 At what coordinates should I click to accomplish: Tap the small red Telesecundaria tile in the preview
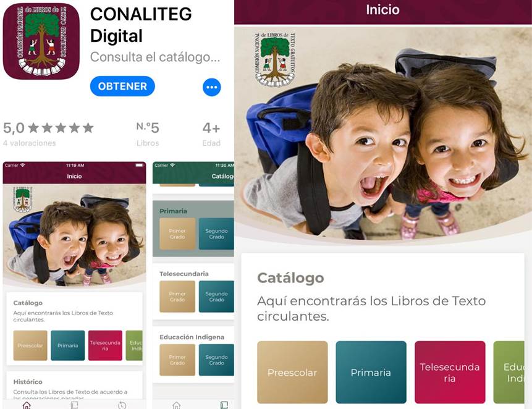tap(105, 345)
